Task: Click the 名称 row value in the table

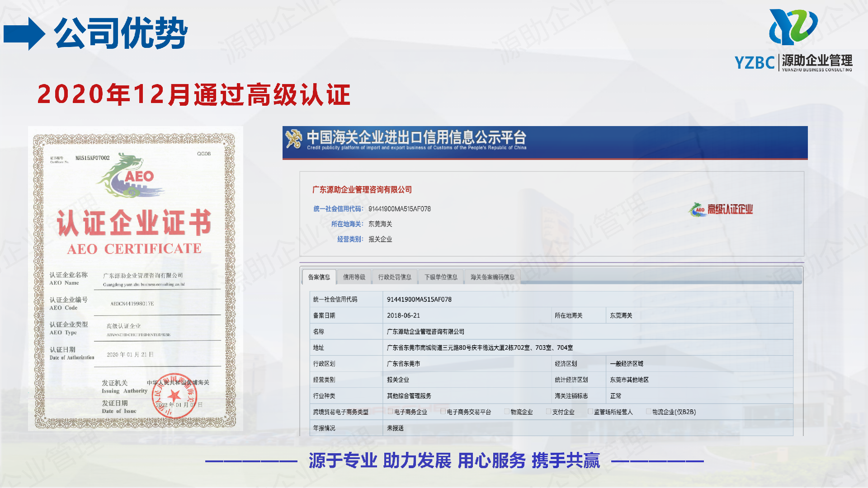Action: [425, 332]
